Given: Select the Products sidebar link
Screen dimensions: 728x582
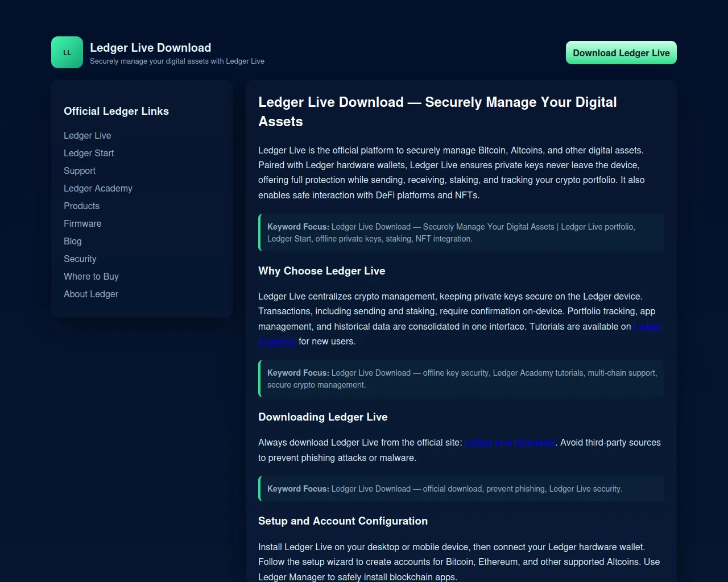Looking at the screenshot, I should pos(81,206).
